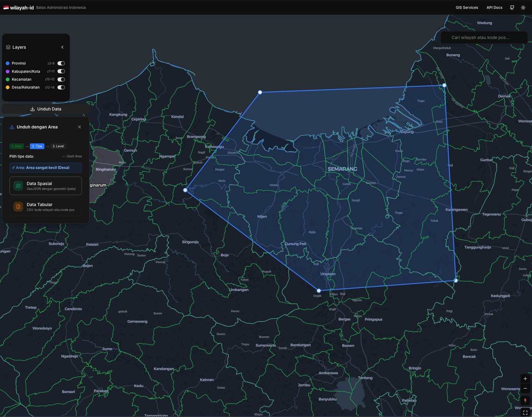
Task: Click the green Kecamatan color dot
Action: 7,79
